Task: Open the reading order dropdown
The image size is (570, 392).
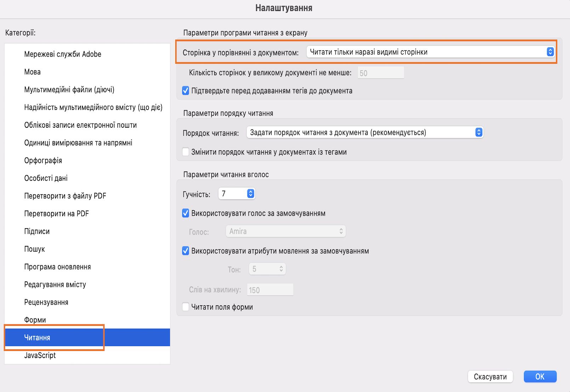Action: [365, 133]
